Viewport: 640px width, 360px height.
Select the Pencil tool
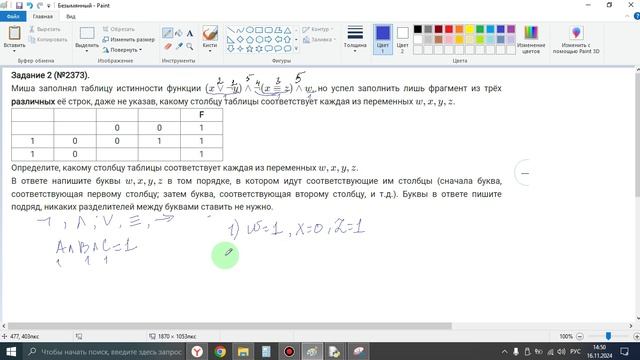coord(167,33)
